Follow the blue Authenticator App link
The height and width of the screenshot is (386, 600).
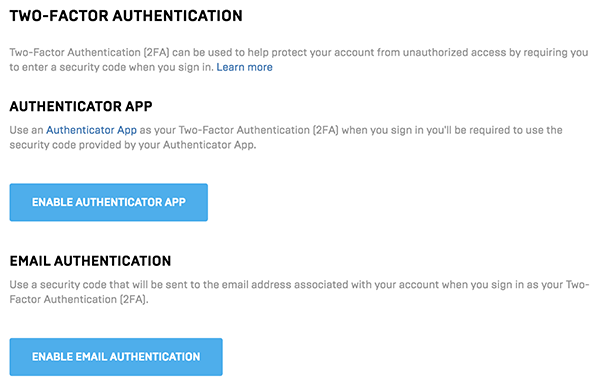tap(91, 130)
